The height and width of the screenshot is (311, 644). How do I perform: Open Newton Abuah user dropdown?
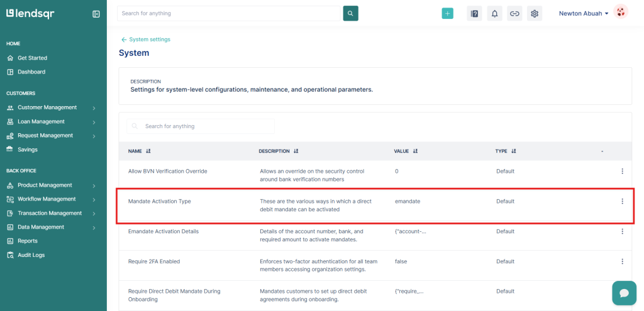point(584,13)
